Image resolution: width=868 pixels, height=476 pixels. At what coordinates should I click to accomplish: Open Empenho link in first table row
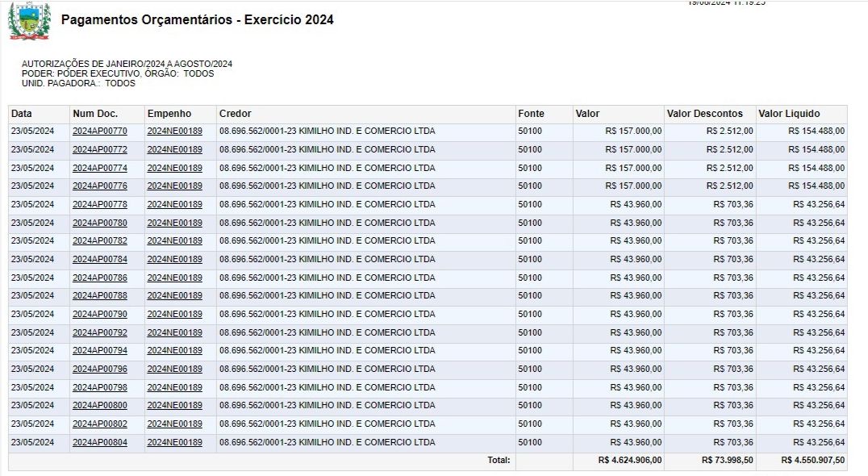[174, 131]
